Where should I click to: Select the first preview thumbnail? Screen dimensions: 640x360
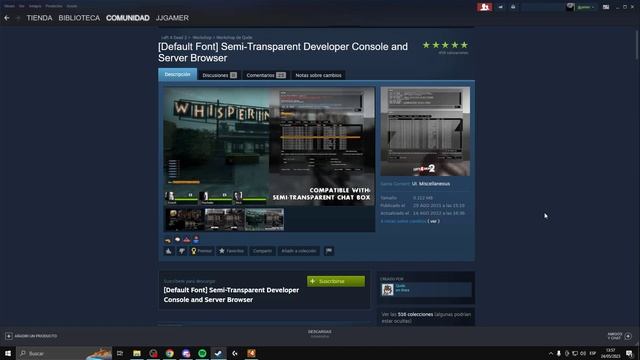185,220
